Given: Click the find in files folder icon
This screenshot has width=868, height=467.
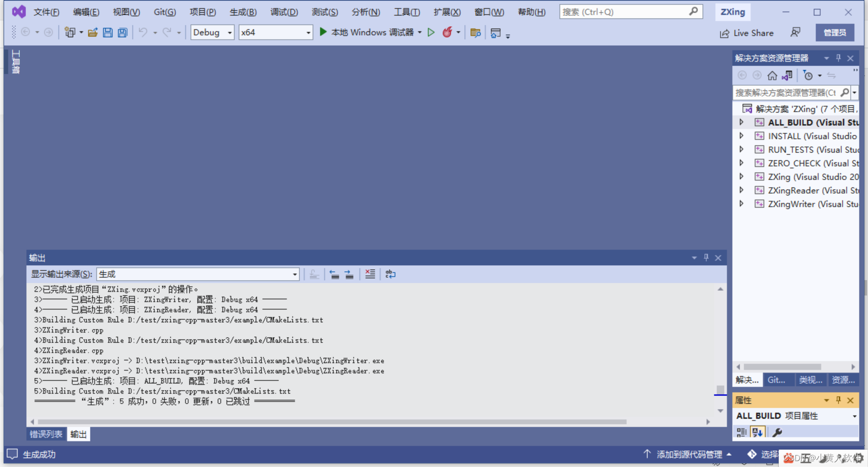Looking at the screenshot, I should tap(475, 33).
